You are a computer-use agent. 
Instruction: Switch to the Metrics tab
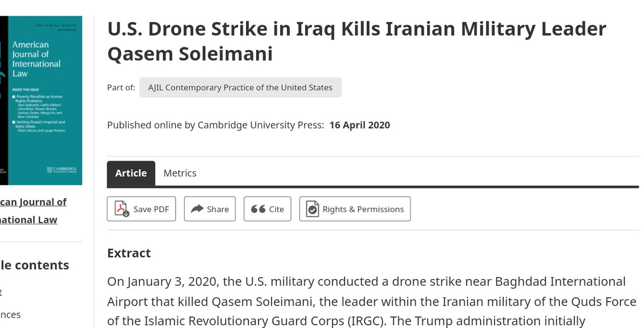click(180, 173)
